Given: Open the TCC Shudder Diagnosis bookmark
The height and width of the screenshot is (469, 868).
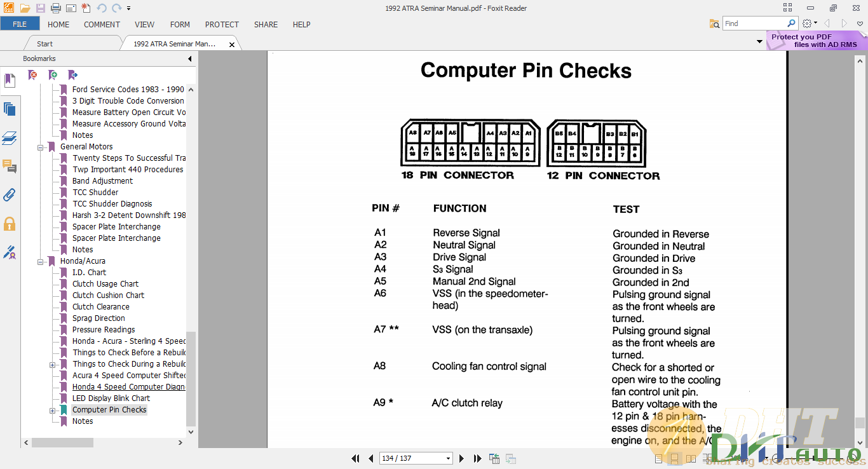Looking at the screenshot, I should pyautogui.click(x=112, y=204).
